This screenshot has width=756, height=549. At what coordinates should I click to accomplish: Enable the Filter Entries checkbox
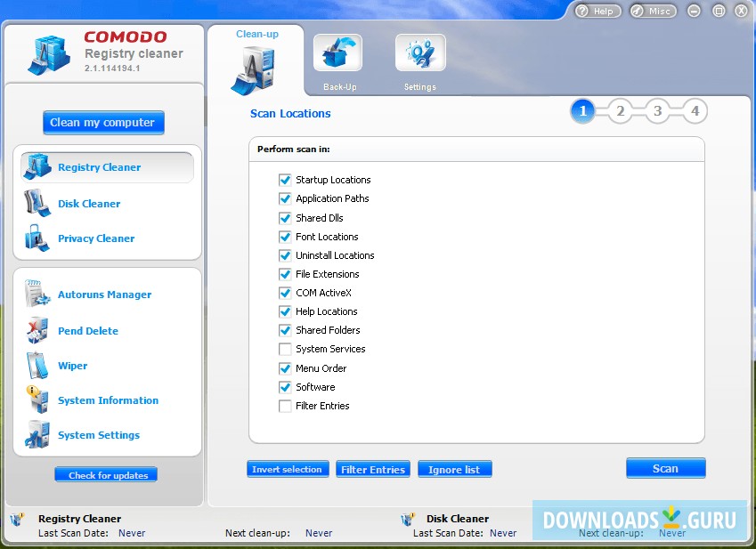(285, 406)
